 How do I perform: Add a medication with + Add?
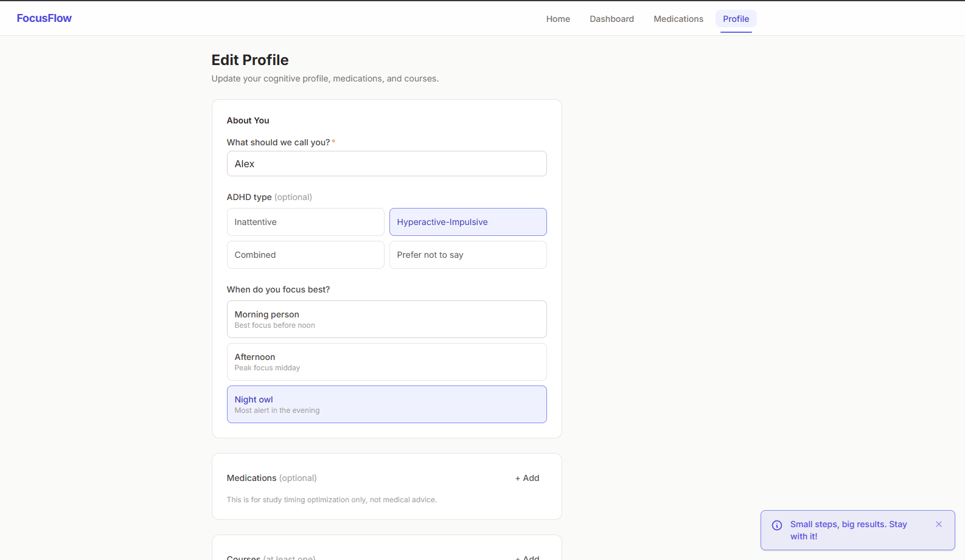pos(528,478)
